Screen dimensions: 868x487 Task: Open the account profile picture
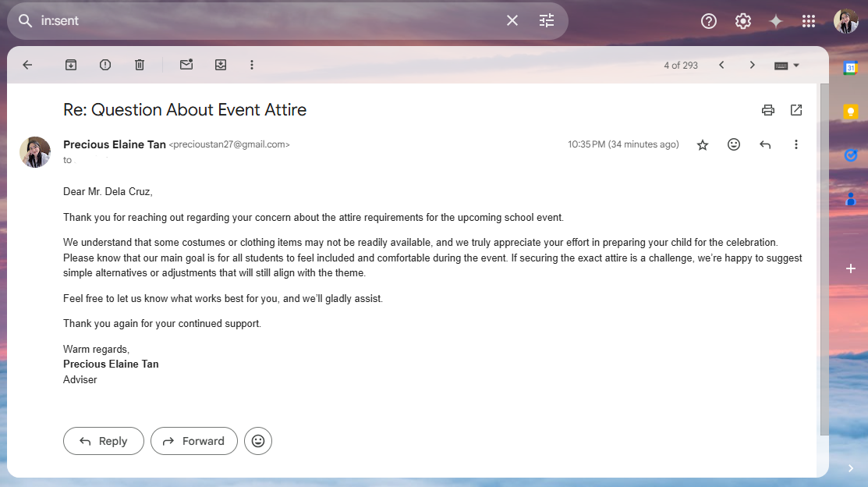pos(846,21)
